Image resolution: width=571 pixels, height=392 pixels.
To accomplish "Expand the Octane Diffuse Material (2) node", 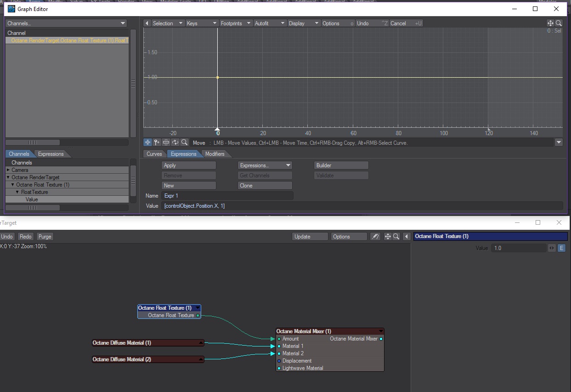I will coord(201,359).
